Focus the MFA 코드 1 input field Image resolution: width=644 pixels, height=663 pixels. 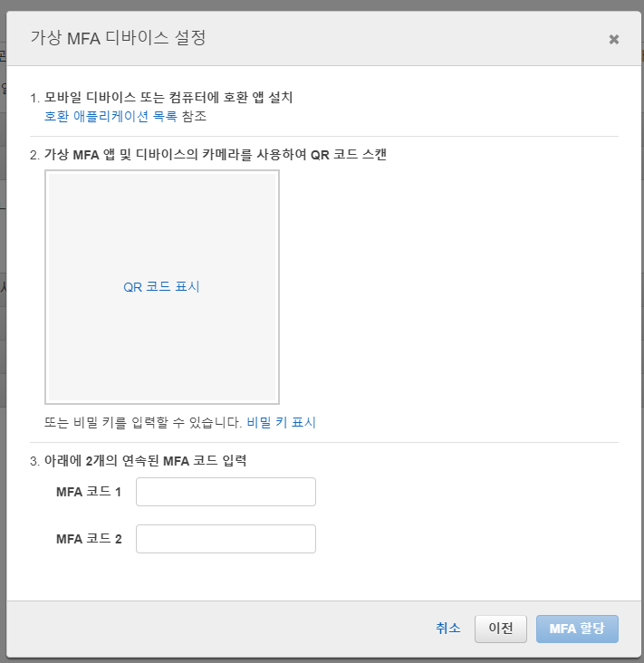point(226,492)
